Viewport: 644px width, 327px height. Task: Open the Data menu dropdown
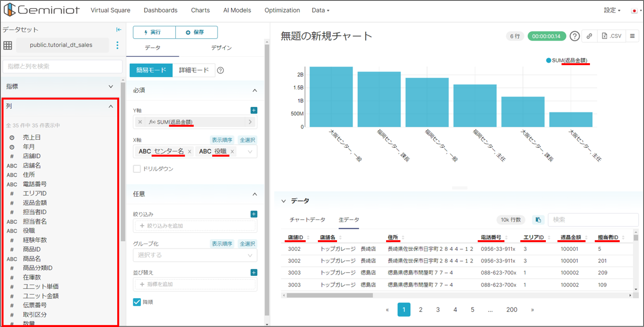click(320, 10)
